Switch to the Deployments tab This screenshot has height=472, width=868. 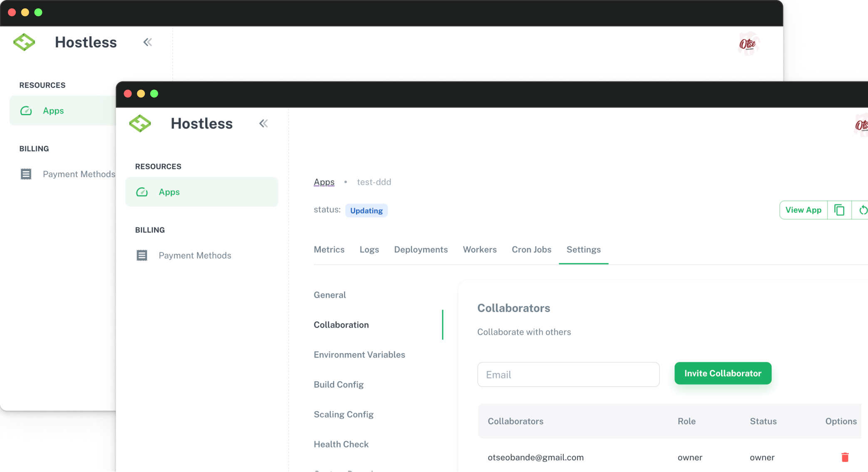(421, 250)
